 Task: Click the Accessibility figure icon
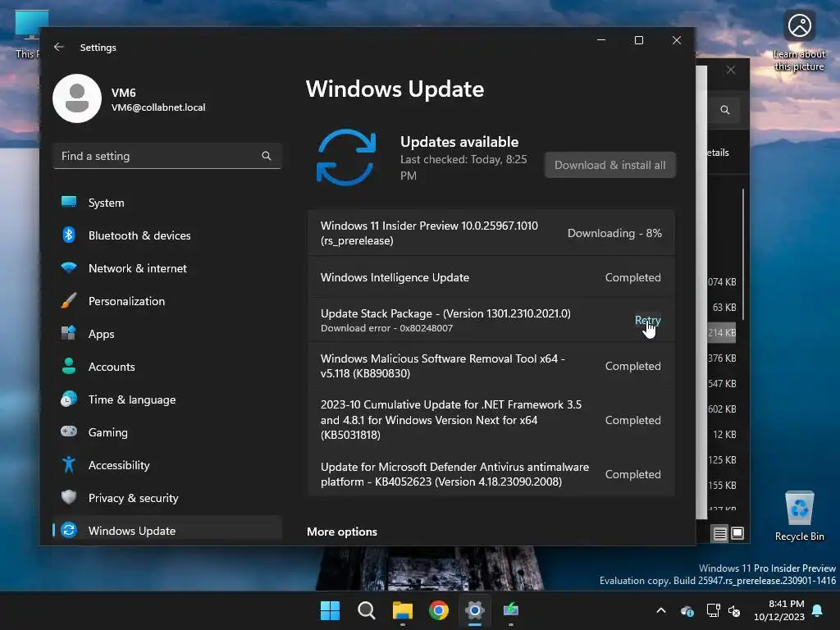pos(69,464)
